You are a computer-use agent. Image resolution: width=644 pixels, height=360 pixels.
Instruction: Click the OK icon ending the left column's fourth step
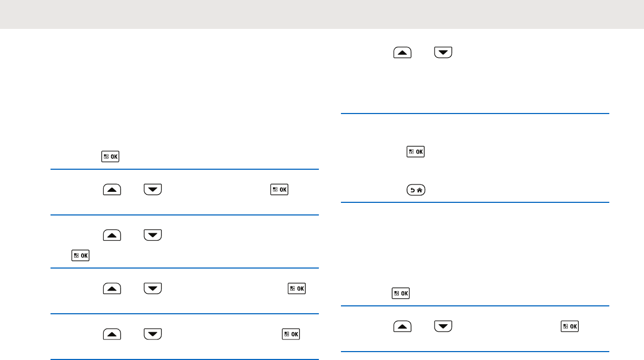(x=297, y=288)
